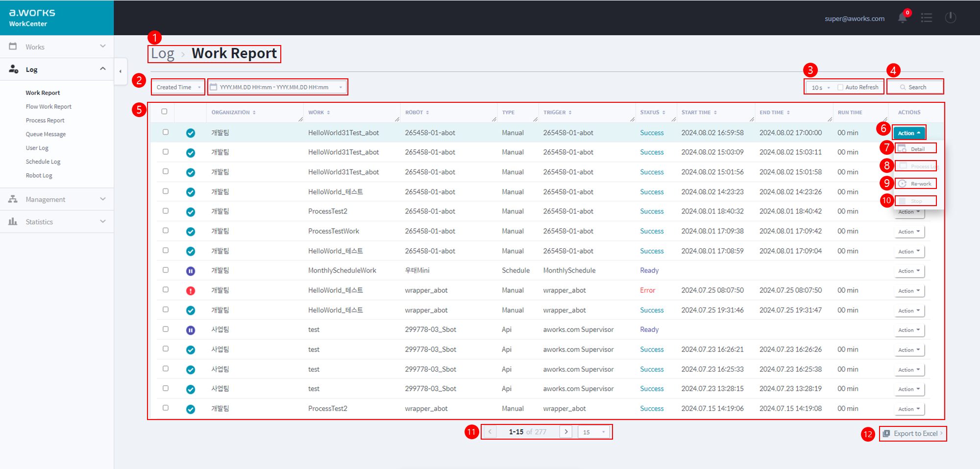
Task: Click the Management hierarchy icon
Action: tap(13, 199)
